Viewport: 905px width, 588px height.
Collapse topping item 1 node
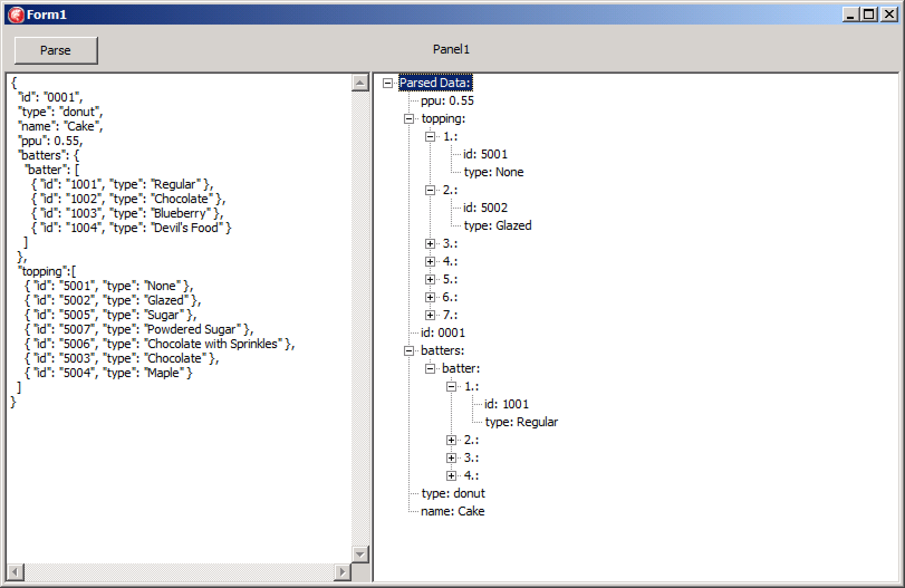point(430,137)
